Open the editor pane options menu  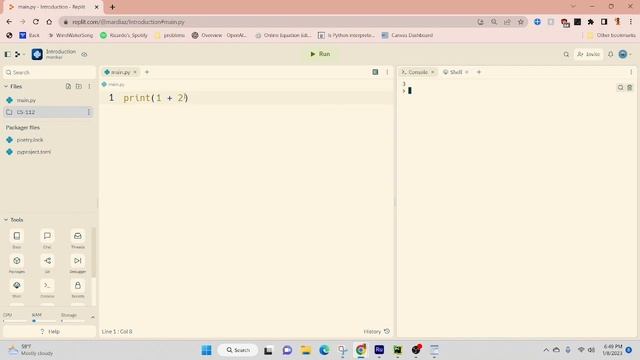[387, 72]
